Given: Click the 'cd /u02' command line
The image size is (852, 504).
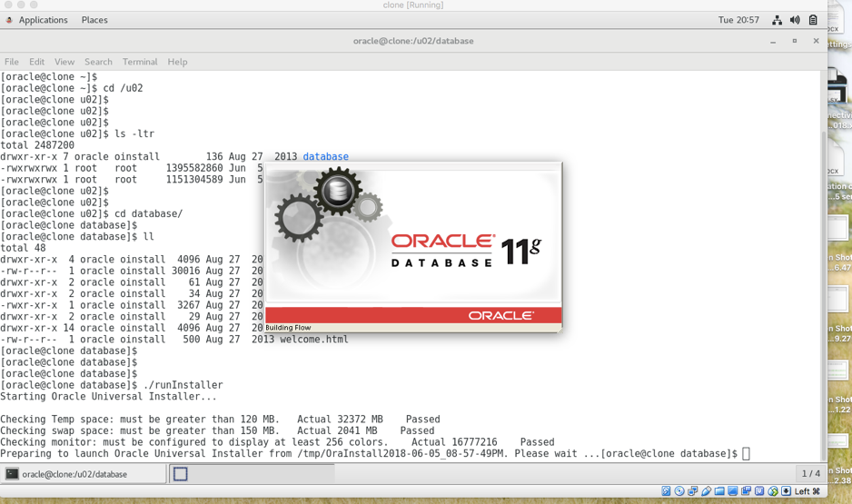Looking at the screenshot, I should tap(72, 88).
